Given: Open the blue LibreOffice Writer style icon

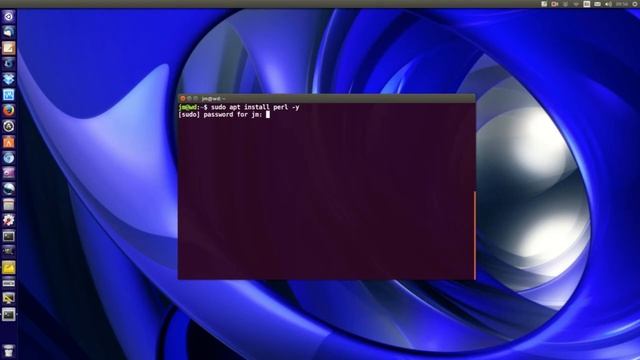Looking at the screenshot, I should coord(9,95).
